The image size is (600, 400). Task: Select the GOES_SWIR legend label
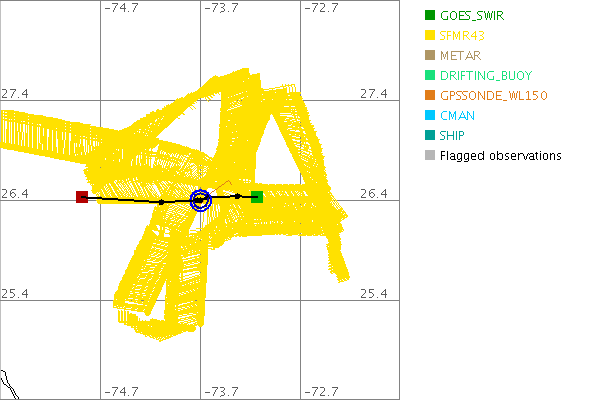(x=474, y=15)
